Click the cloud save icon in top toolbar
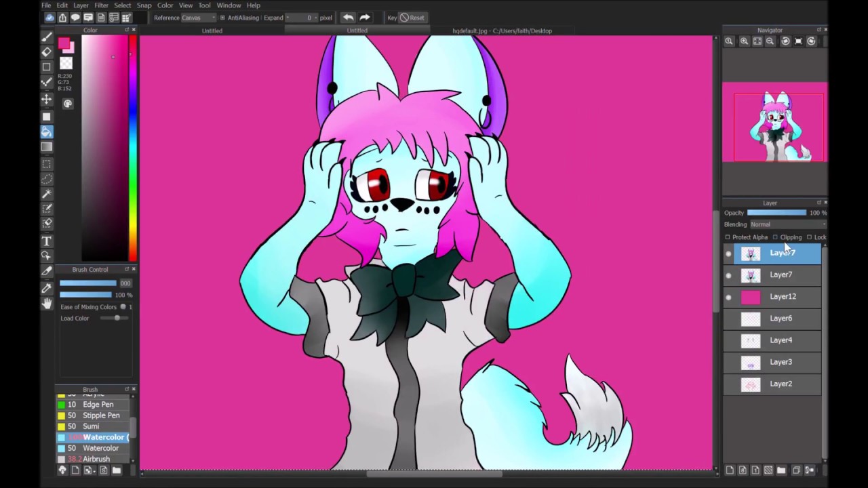Screen dimensions: 868x488 tap(50, 18)
